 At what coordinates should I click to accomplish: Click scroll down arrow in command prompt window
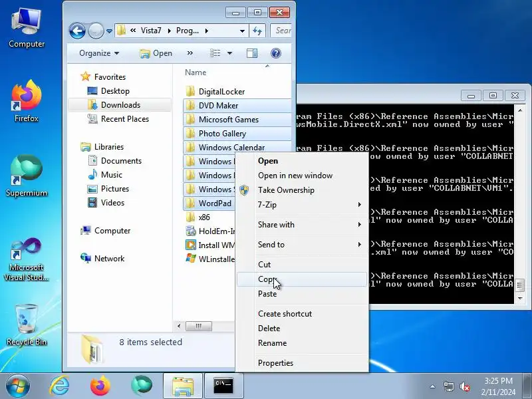coord(520,298)
